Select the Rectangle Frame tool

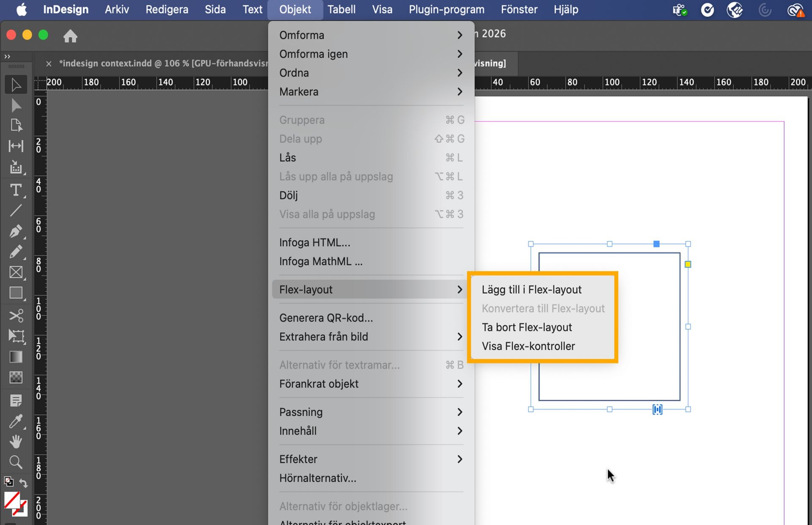point(16,272)
